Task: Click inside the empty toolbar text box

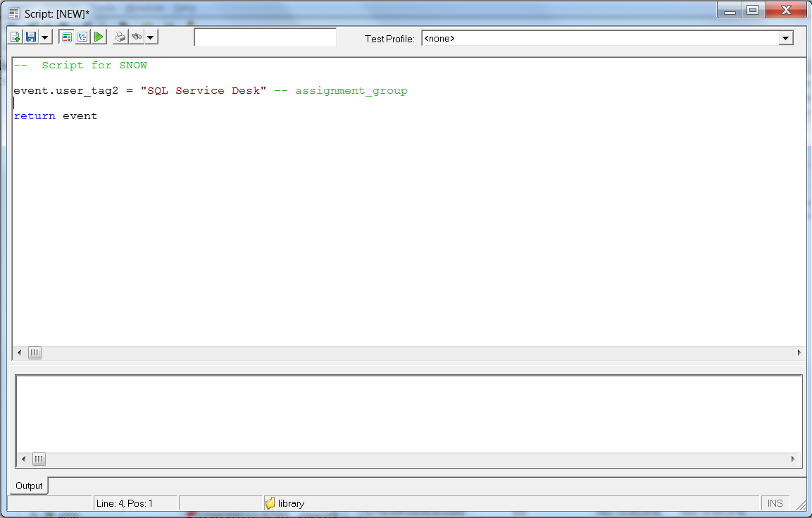Action: (x=265, y=37)
